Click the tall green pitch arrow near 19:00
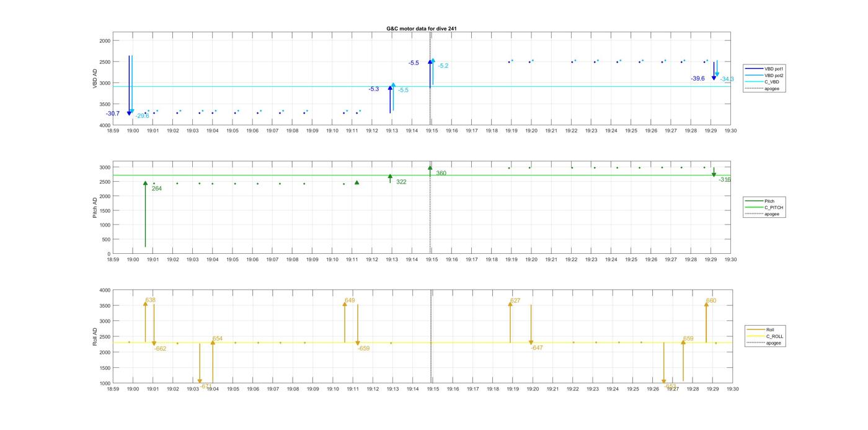 pyautogui.click(x=146, y=214)
